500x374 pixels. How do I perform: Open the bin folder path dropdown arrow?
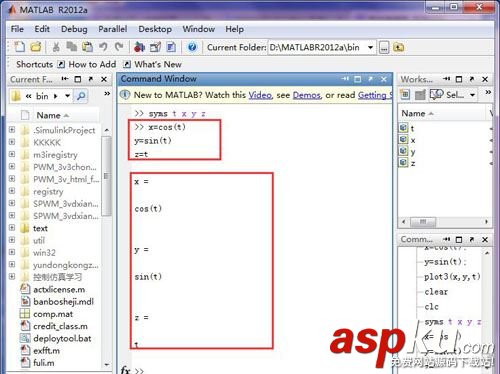pos(68,96)
